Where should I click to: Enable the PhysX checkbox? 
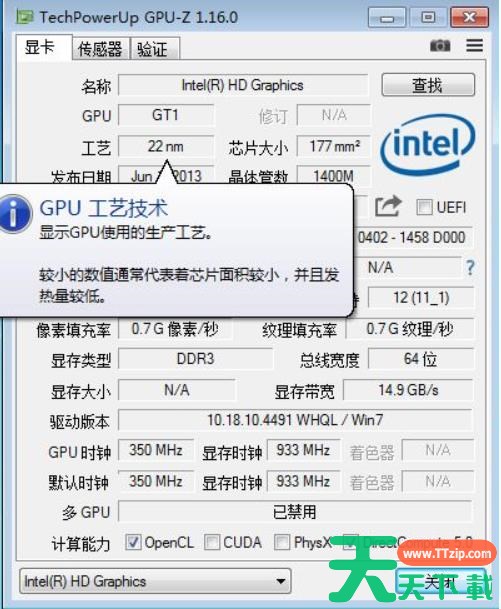click(282, 542)
